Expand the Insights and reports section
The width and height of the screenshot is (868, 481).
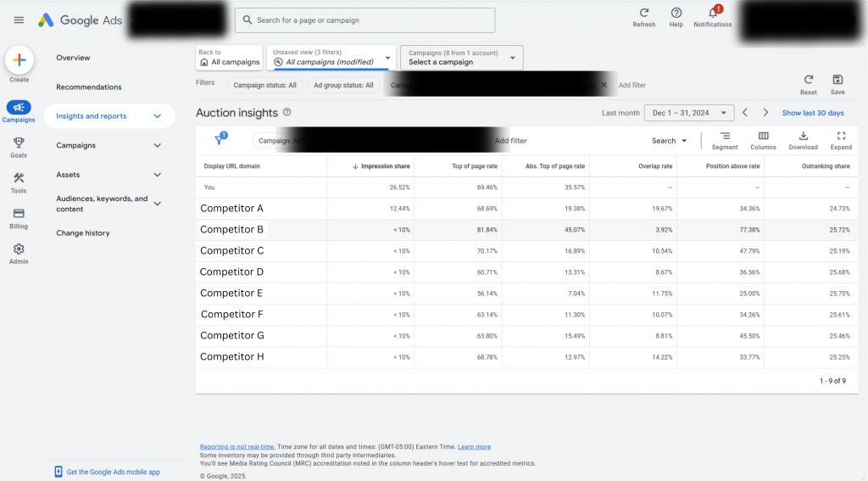(x=157, y=116)
